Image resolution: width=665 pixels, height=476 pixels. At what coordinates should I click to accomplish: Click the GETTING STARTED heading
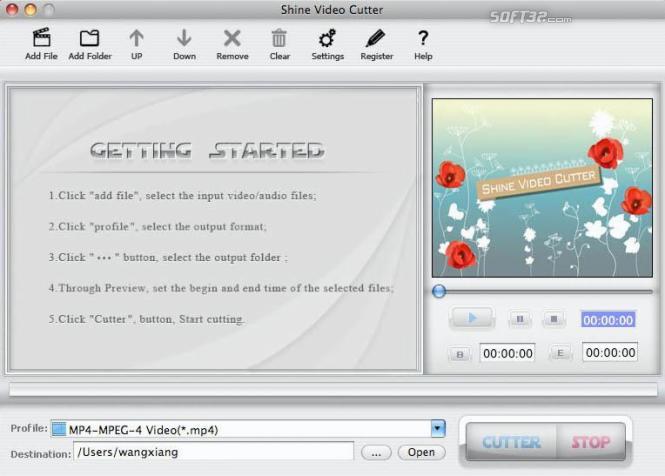(x=207, y=151)
